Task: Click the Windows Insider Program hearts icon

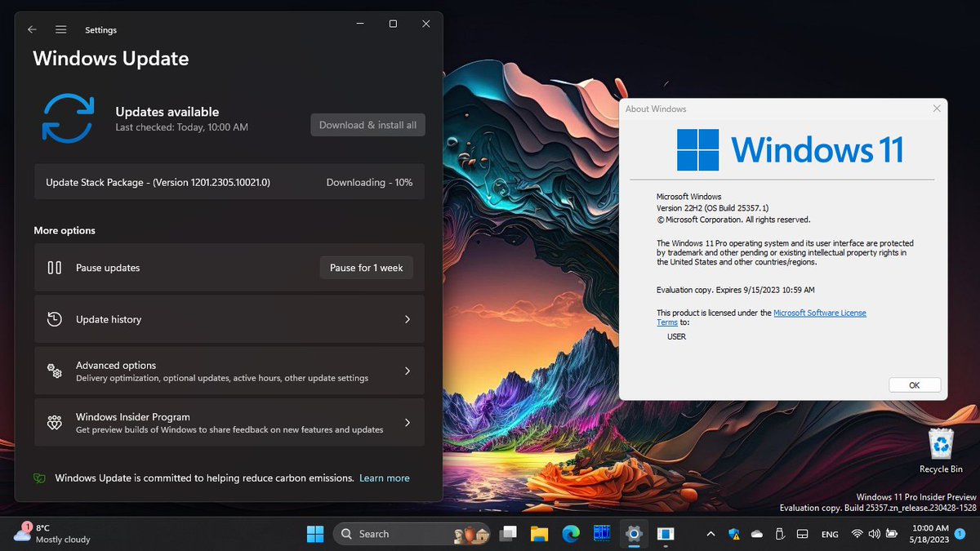Action: pyautogui.click(x=55, y=423)
